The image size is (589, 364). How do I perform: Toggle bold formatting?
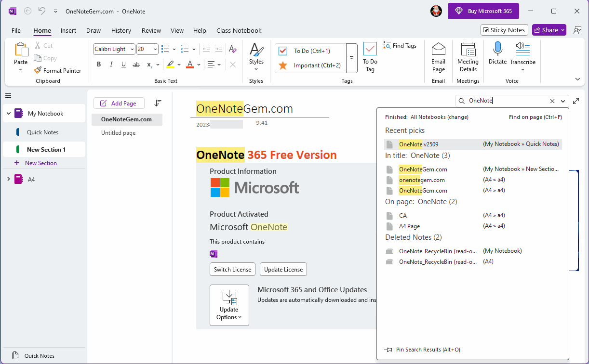pyautogui.click(x=99, y=64)
